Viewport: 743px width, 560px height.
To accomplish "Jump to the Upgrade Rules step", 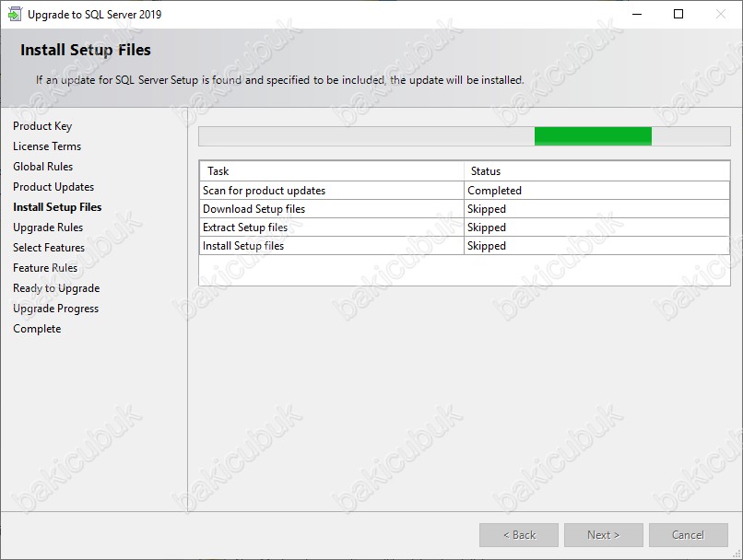I will (48, 227).
